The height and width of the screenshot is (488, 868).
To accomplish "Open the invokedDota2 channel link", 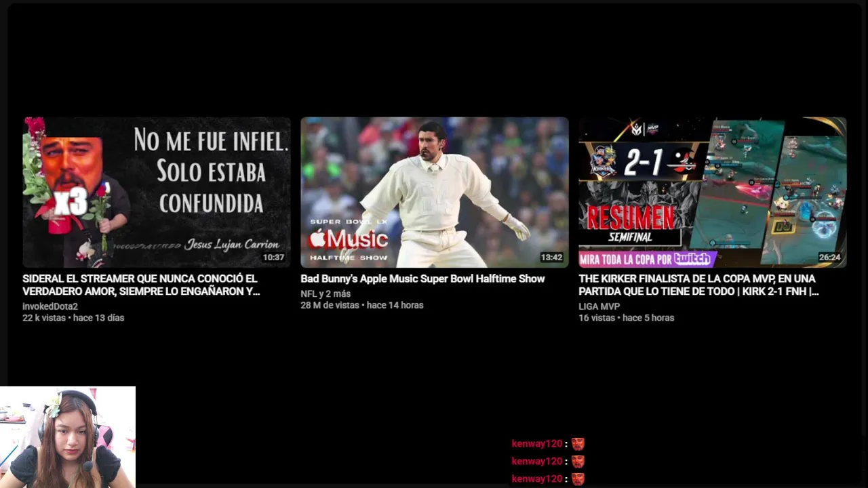I will 50,306.
